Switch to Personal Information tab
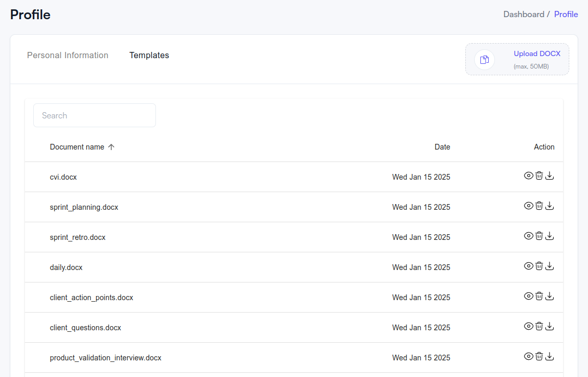588x377 pixels. pos(68,55)
